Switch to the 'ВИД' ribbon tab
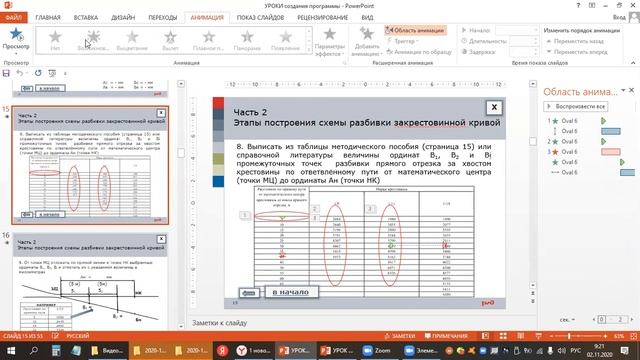Screen dimensions: 640x360 pos(367,18)
